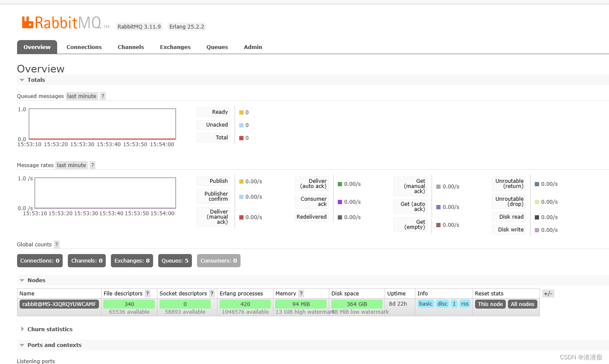Open File descriptors help icon

pos(148,294)
